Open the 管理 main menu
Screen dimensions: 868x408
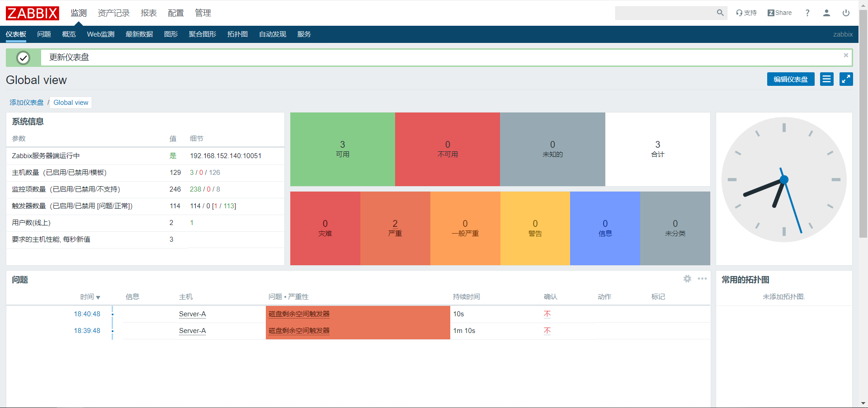point(203,13)
